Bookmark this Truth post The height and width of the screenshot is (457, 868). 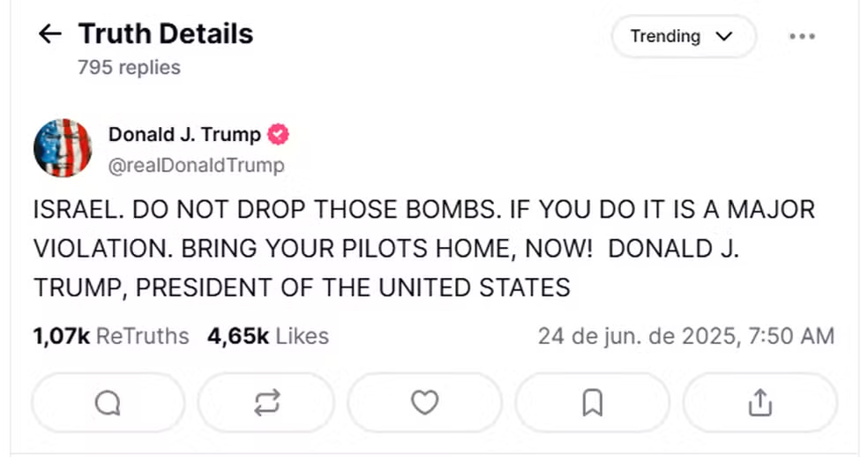click(x=592, y=402)
